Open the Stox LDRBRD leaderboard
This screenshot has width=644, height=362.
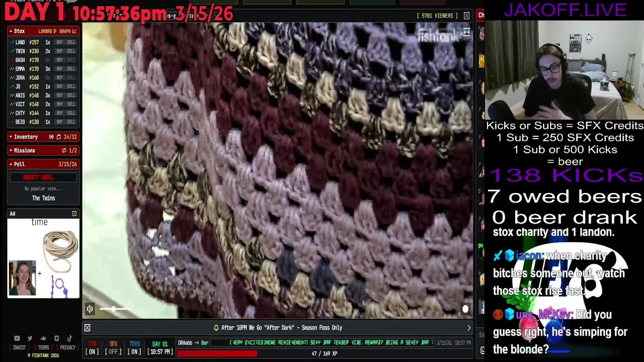click(47, 31)
